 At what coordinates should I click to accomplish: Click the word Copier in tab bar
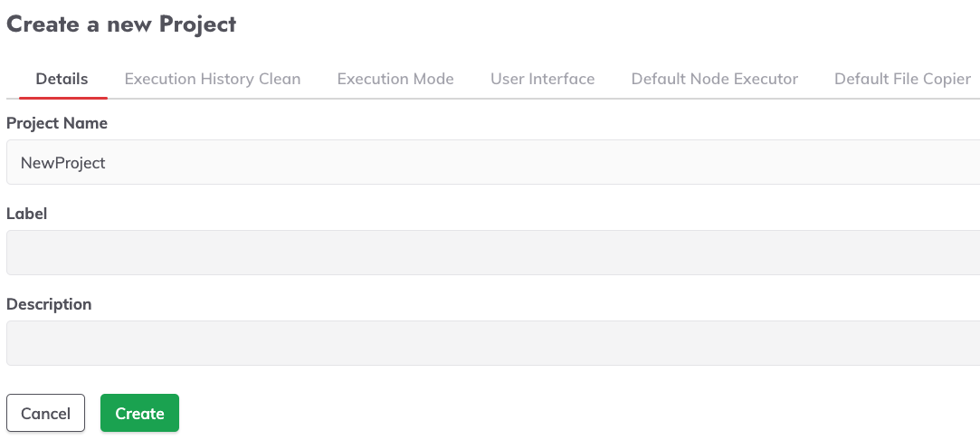(x=944, y=80)
